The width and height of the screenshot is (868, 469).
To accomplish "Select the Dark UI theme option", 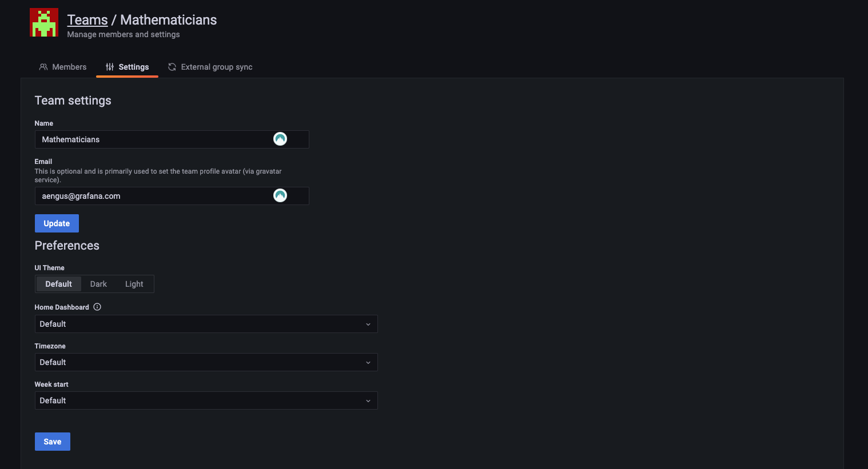I will coord(98,284).
